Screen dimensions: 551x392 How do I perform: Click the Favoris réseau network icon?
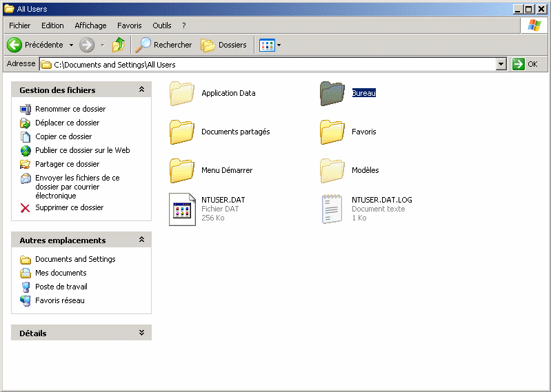tap(26, 301)
